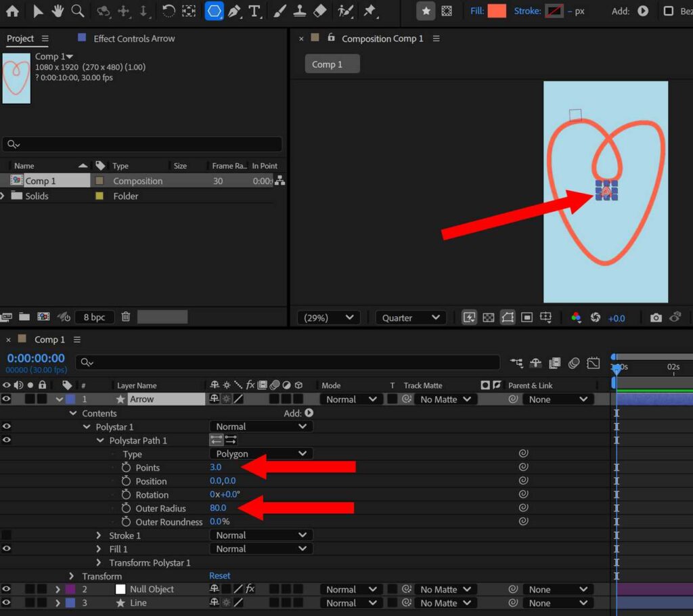This screenshot has width=693, height=616.
Task: Click the Reset link for Transform
Action: tap(220, 576)
